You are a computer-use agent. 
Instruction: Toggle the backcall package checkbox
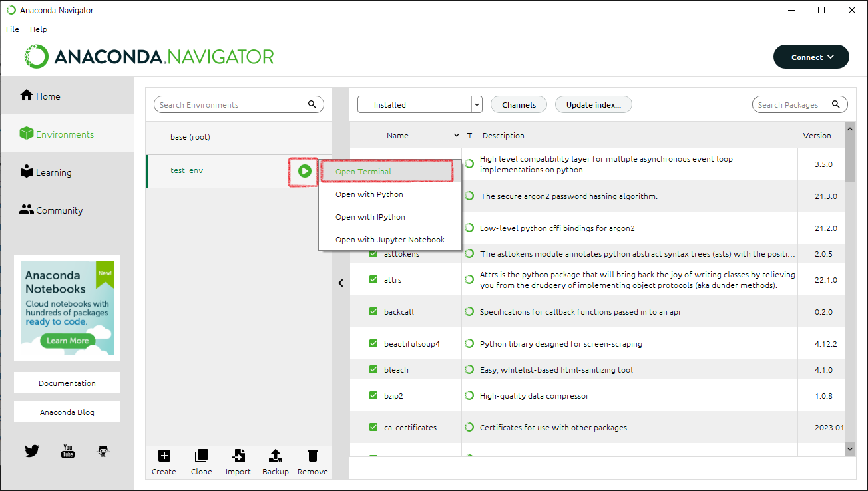pos(373,311)
